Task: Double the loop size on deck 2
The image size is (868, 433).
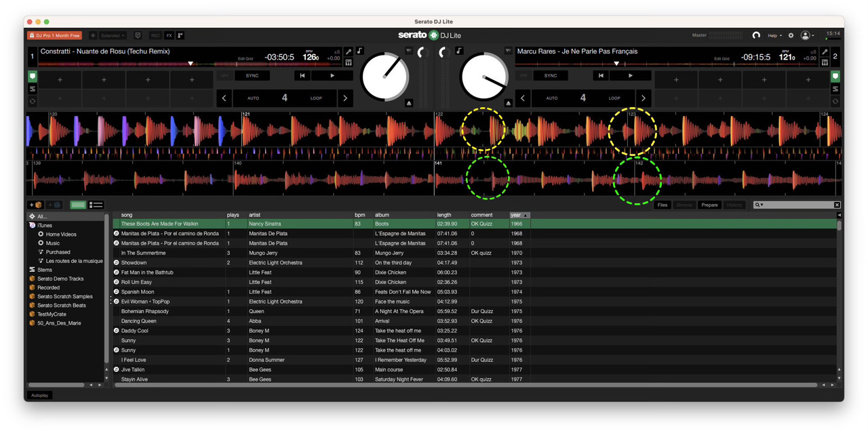Action: coord(644,98)
